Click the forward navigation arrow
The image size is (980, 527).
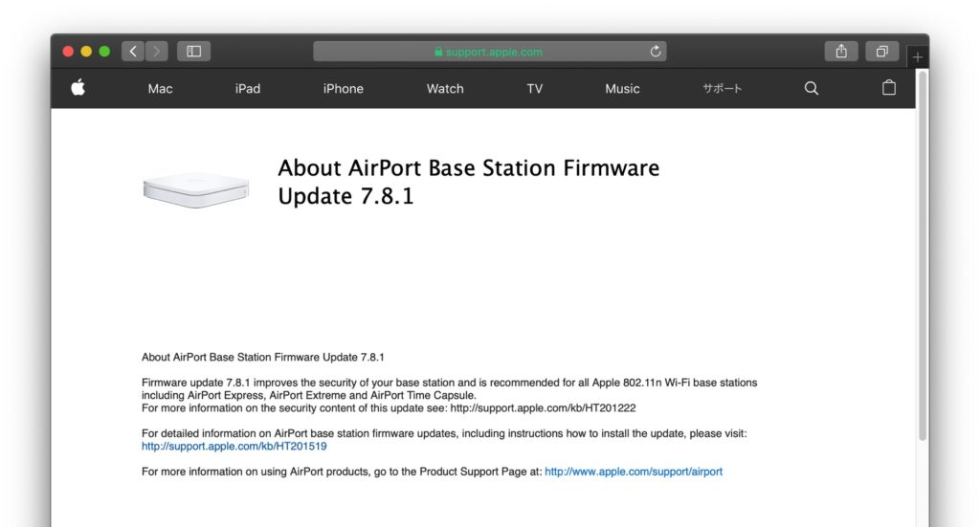157,52
